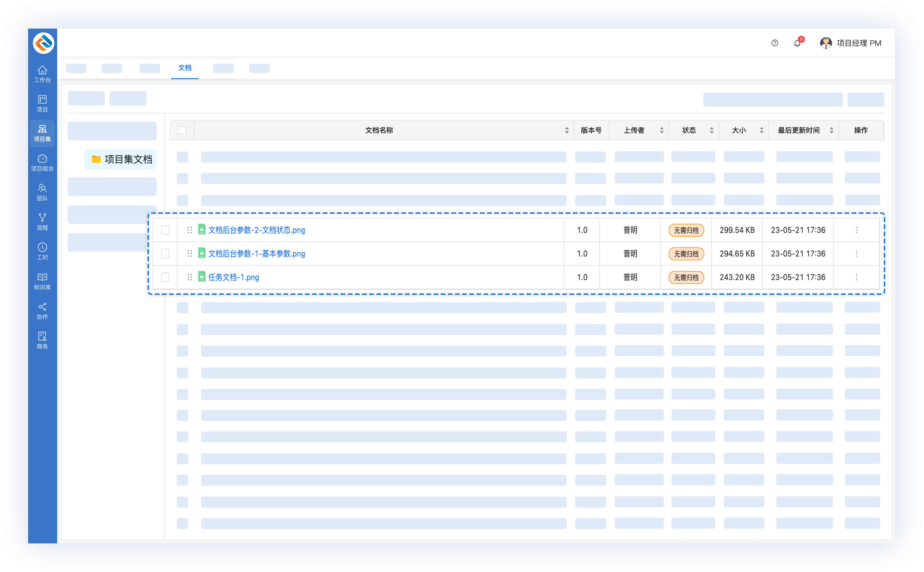Open the 工作台 home icon in sidebar
This screenshot has height=572, width=924.
(x=42, y=74)
